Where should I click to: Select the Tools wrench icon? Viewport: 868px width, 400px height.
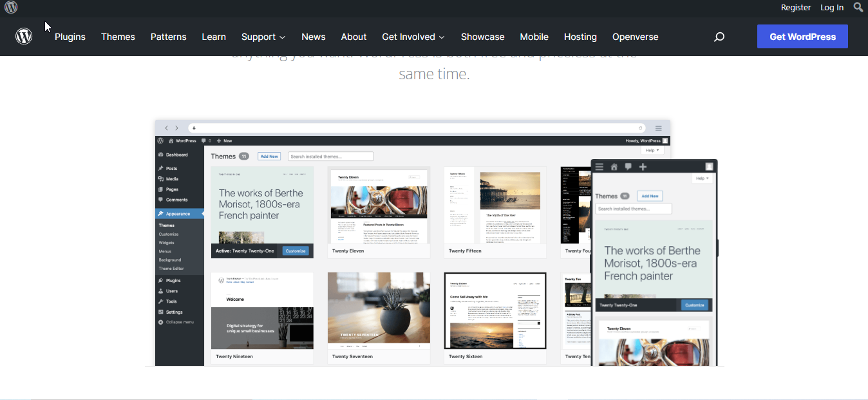coord(160,301)
